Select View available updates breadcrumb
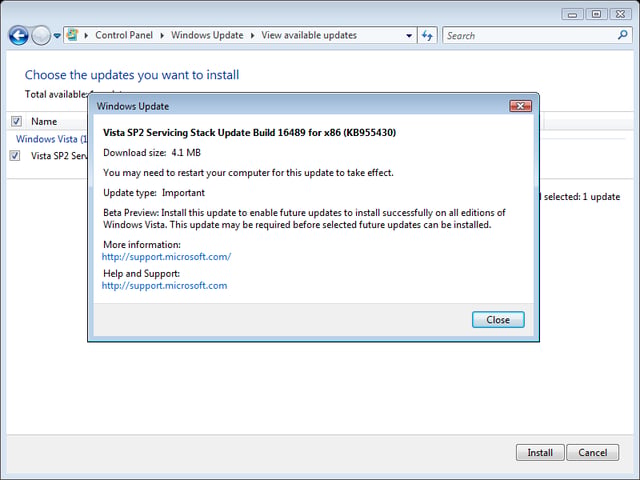This screenshot has height=480, width=640. [309, 35]
